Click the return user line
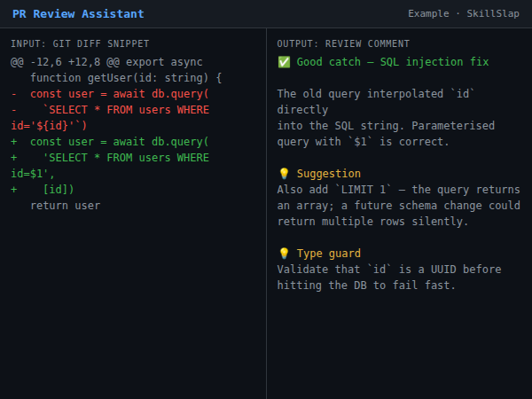Viewport: 532px width, 399px height. click(x=65, y=206)
